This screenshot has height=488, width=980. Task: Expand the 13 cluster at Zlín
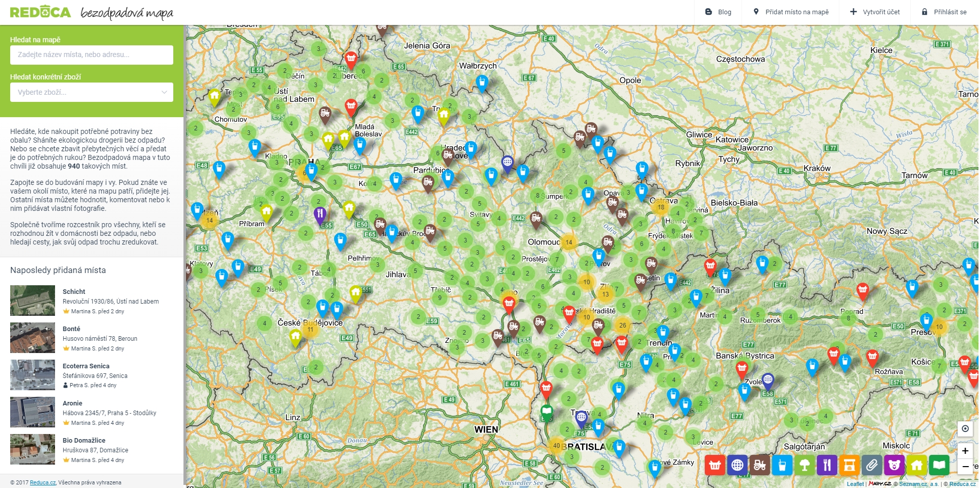point(605,294)
